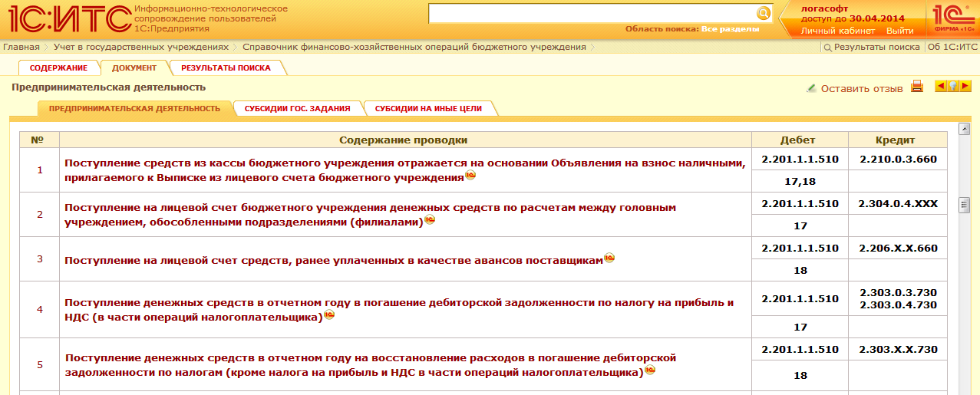Go to Главная breadcrumb
Viewport: 980px width, 395px height.
point(21,47)
